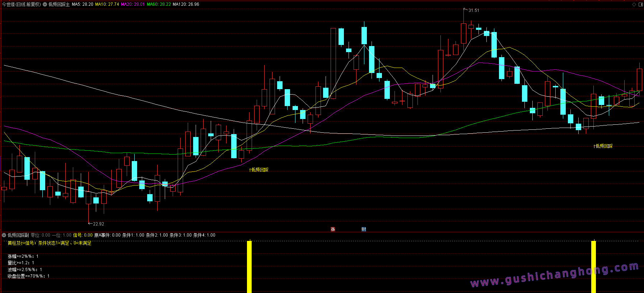Image resolution: width=644 pixels, height=293 pixels.
Task: Click the right ↑低频回踩 signal marker
Action: tap(603, 146)
